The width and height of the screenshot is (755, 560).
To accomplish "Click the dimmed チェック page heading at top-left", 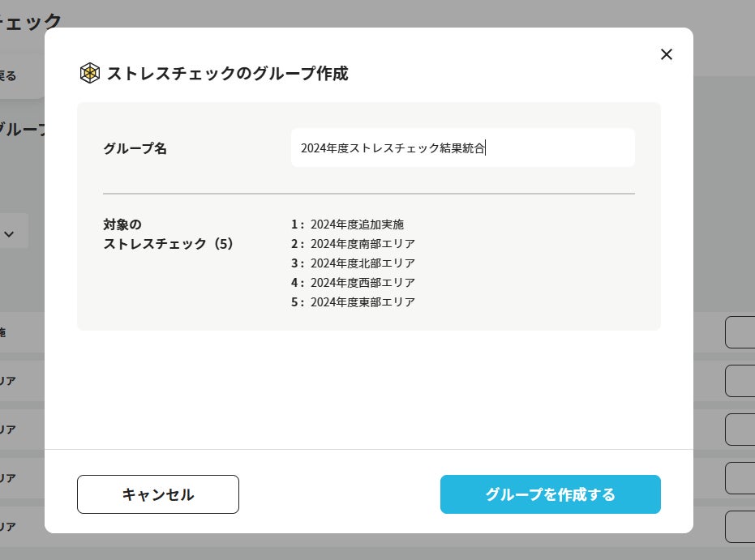I will tap(31, 22).
